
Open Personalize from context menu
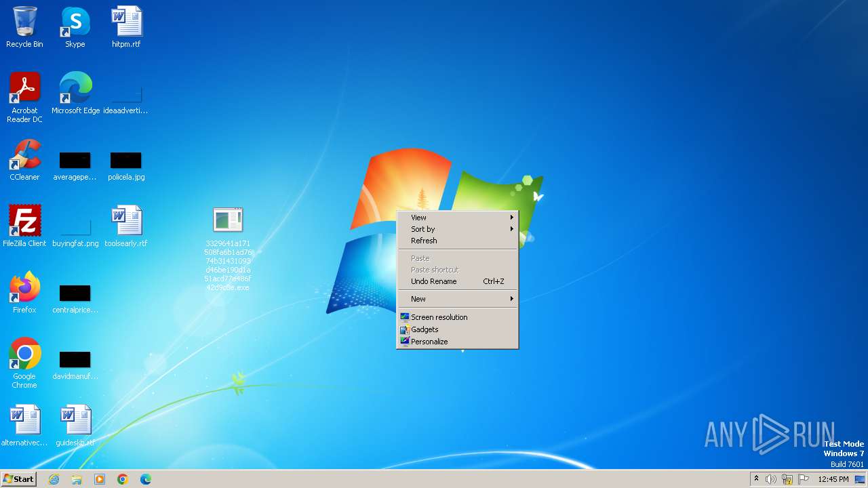458,342
